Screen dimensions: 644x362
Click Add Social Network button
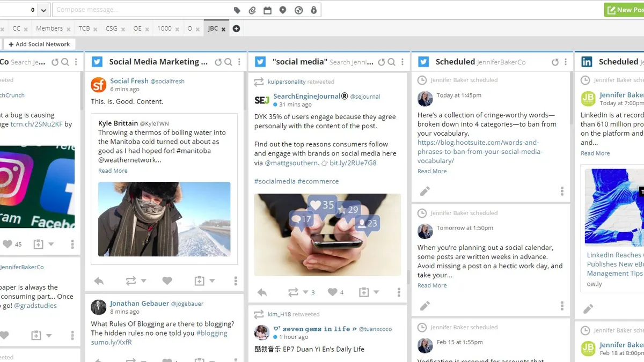pos(39,44)
